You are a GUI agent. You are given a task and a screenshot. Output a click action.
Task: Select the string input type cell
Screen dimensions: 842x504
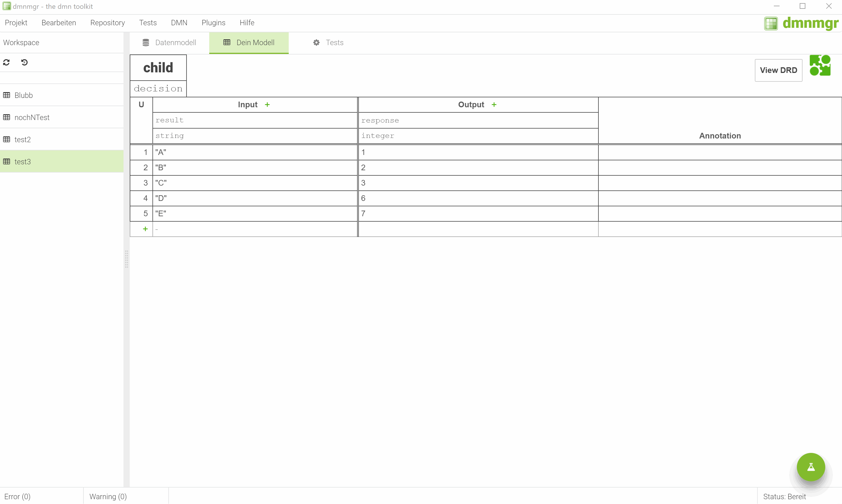(x=255, y=136)
